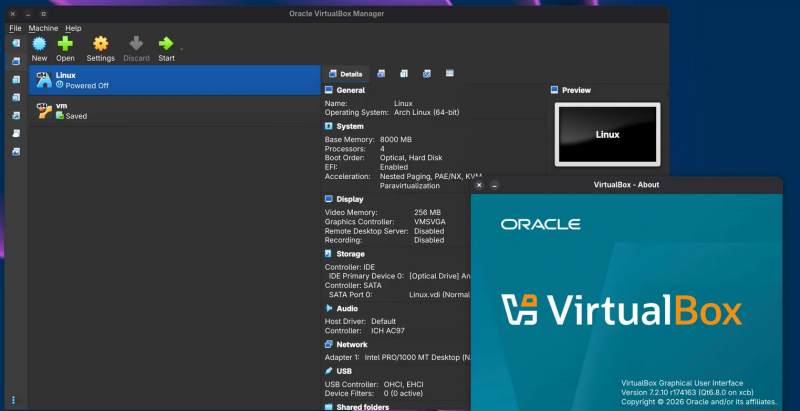
Task: Click the '[Optical Drive]' IDE device entry
Action: click(439, 276)
